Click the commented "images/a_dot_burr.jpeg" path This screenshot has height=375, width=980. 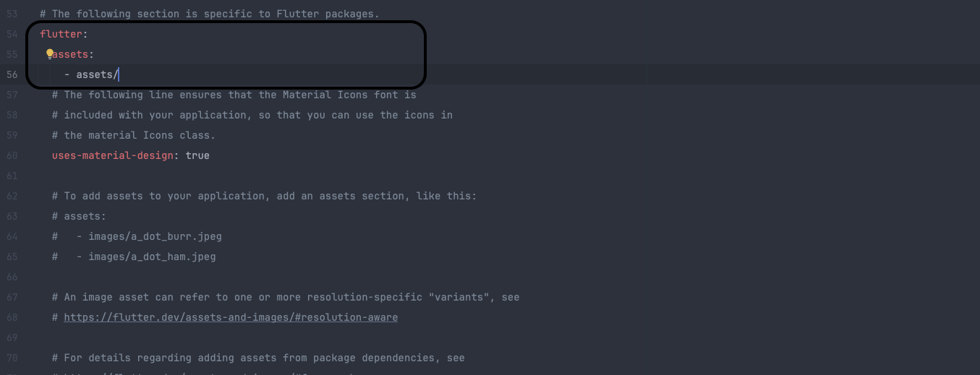tap(155, 236)
